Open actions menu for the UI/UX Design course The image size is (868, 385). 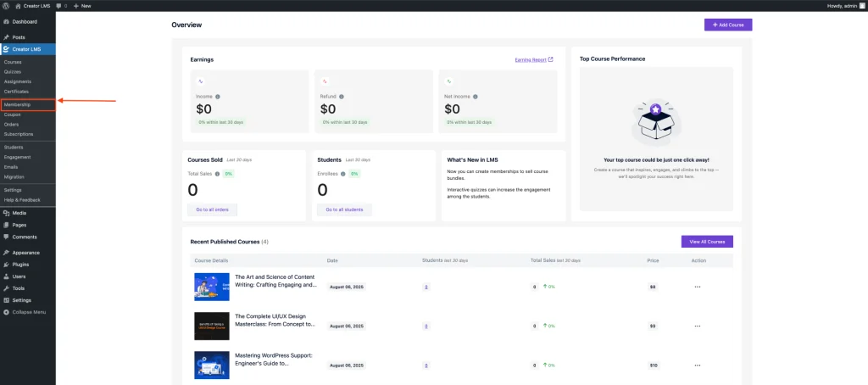(x=698, y=326)
